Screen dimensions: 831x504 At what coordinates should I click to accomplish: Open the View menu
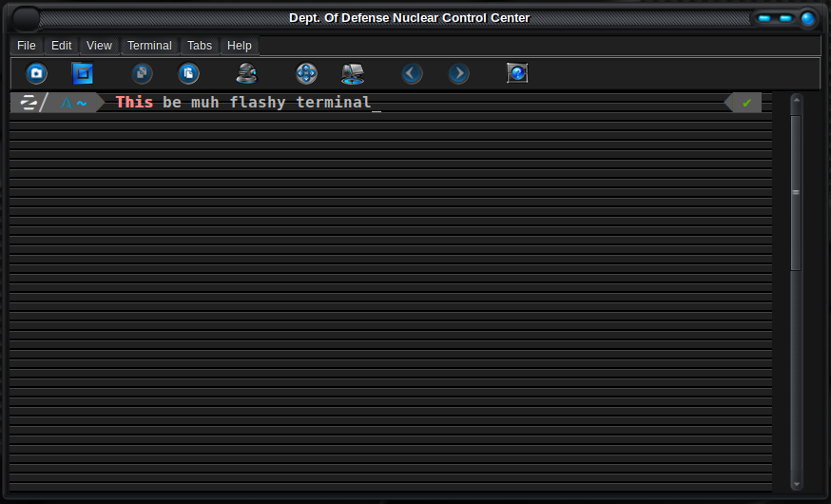pos(99,46)
